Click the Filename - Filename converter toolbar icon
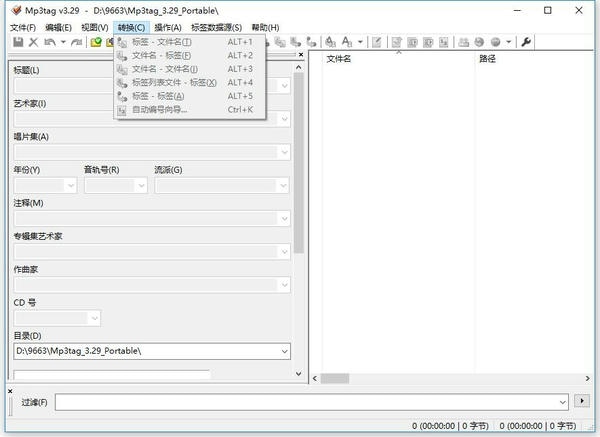 click(280, 42)
